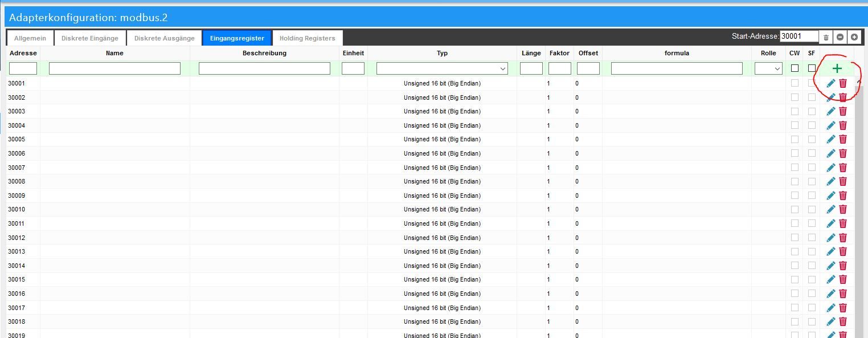
Task: Edit register 30015 with pencil icon
Action: tap(831, 279)
